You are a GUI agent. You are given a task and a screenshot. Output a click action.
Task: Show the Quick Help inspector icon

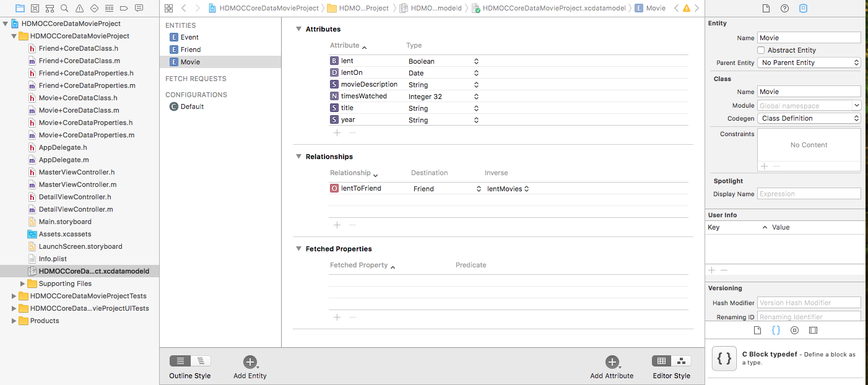point(785,8)
